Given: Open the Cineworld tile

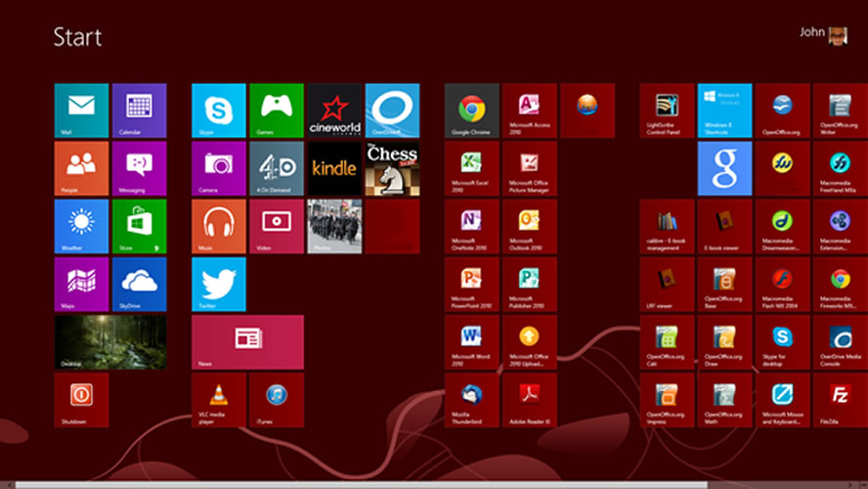Looking at the screenshot, I should click(x=334, y=111).
